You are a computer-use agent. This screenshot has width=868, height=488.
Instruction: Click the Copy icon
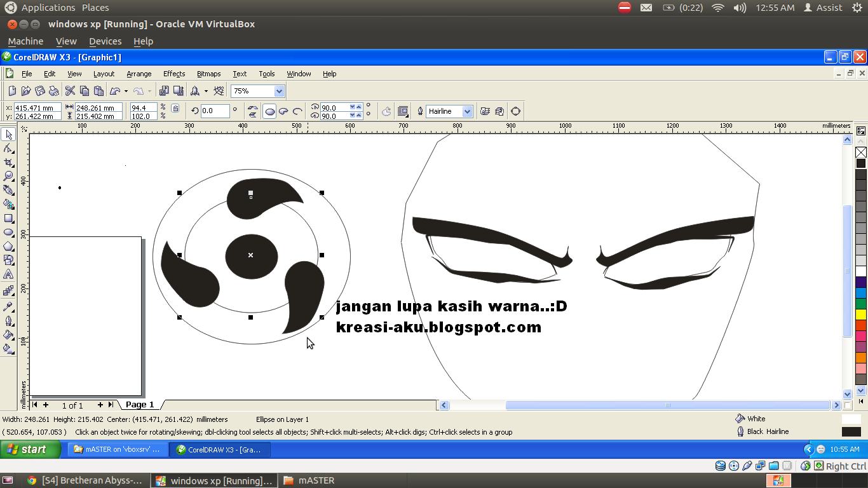tap(85, 91)
